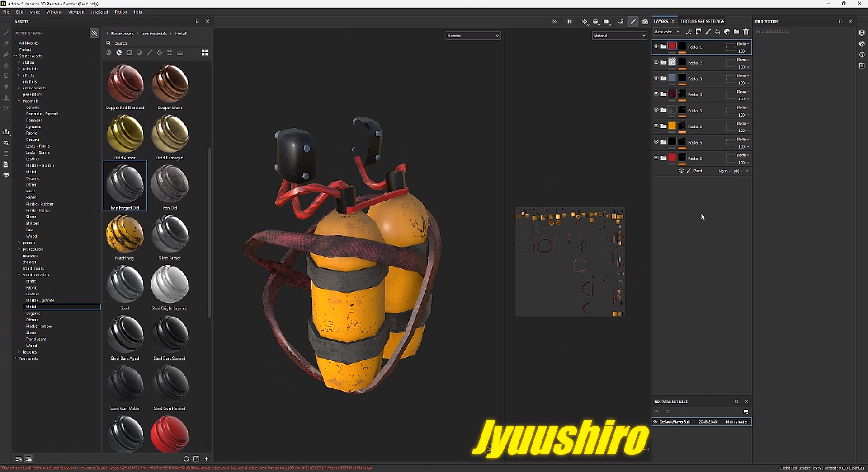This screenshot has height=472, width=868.
Task: Open the File menu
Action: point(6,12)
